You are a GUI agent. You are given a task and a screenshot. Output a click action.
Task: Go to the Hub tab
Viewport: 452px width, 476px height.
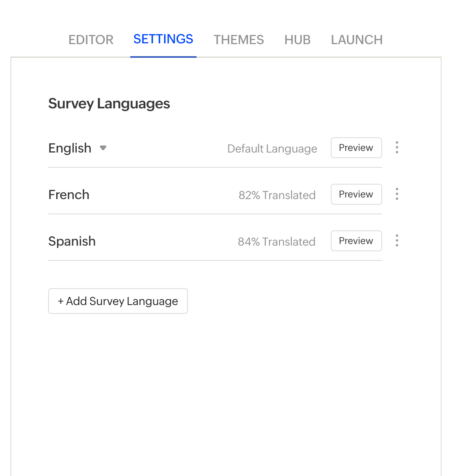[297, 40]
